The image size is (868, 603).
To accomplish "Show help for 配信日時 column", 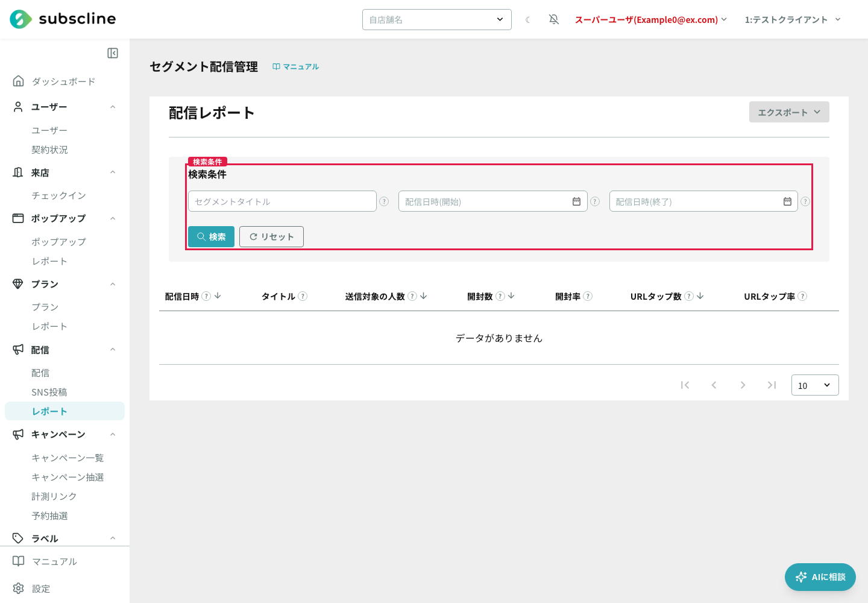I will pyautogui.click(x=206, y=296).
